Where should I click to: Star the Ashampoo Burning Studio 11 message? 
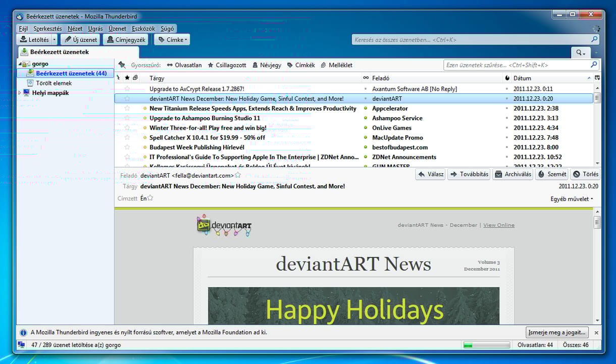point(127,118)
